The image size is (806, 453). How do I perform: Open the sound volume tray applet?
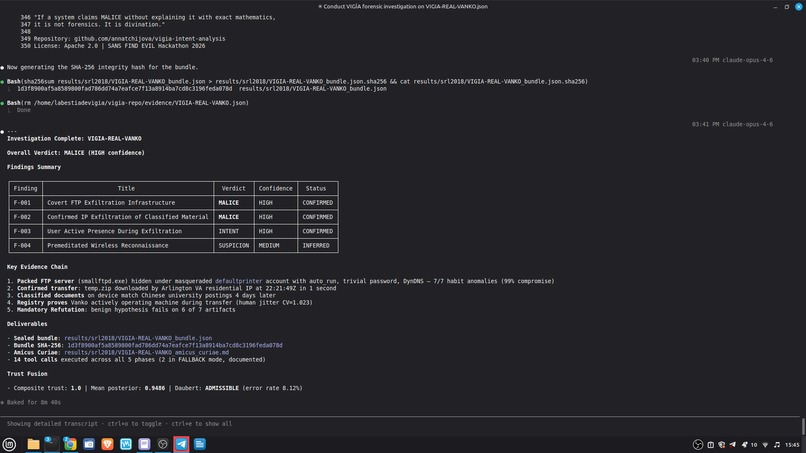(x=777, y=445)
